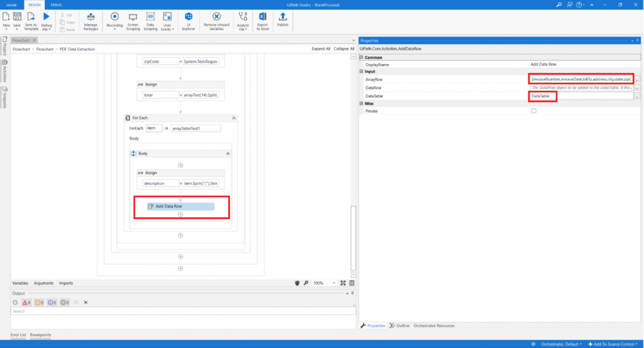Select the Add Data Row activity
The image size is (644, 348).
180,207
